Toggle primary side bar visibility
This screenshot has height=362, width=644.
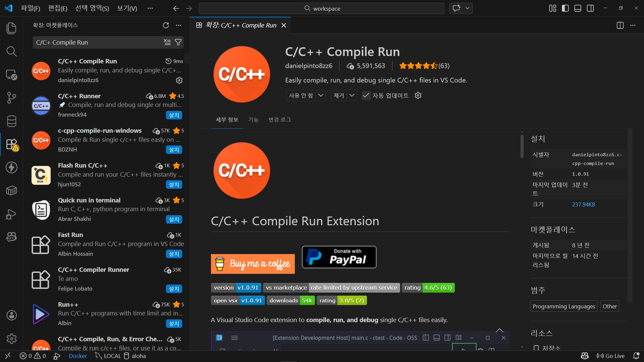tap(565, 8)
